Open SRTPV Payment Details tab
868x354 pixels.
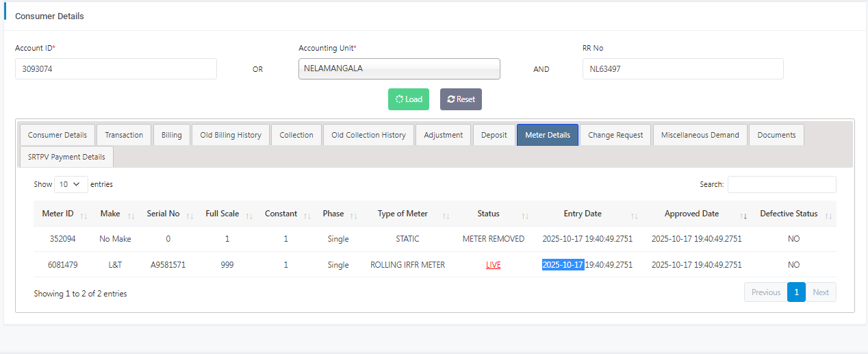(66, 157)
